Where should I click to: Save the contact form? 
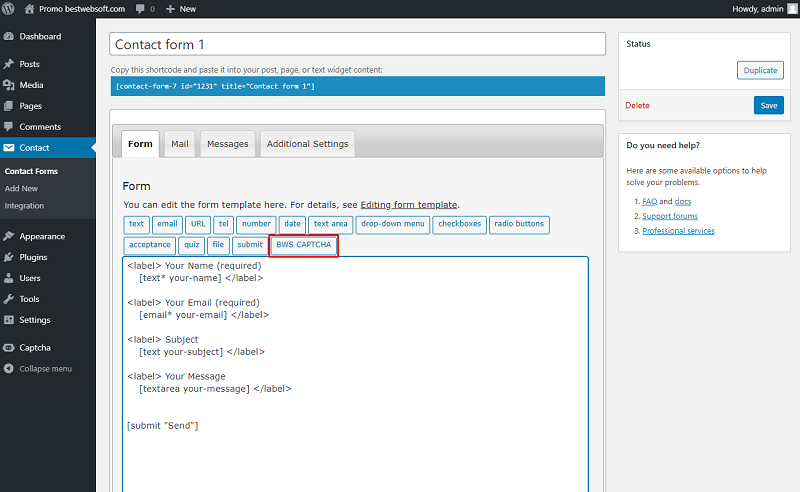[768, 105]
